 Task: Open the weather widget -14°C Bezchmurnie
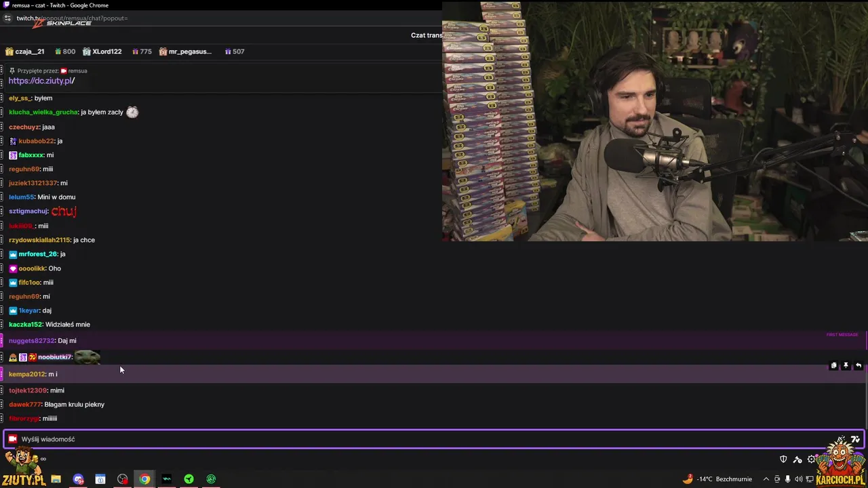(x=717, y=479)
